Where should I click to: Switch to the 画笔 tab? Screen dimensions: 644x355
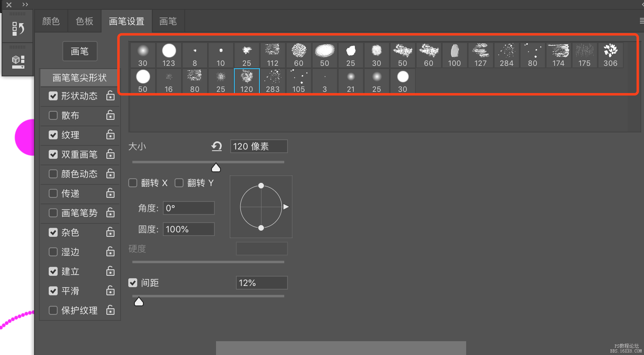pos(168,21)
